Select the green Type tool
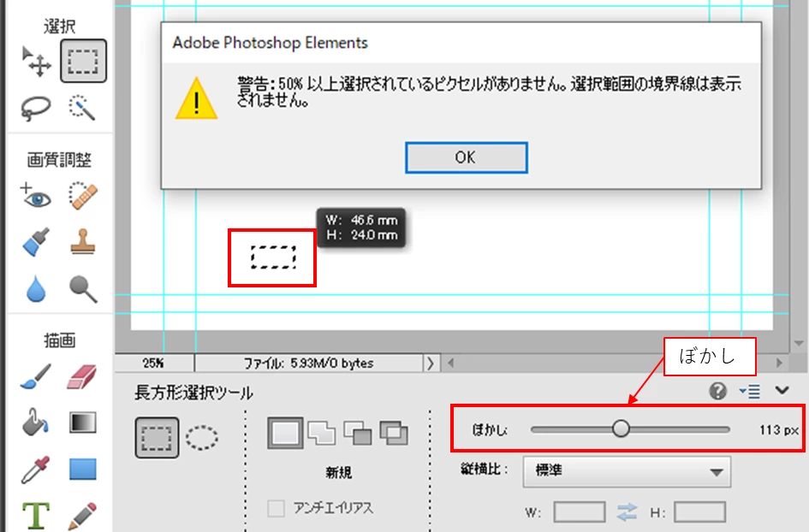This screenshot has height=532, width=809. 36,516
